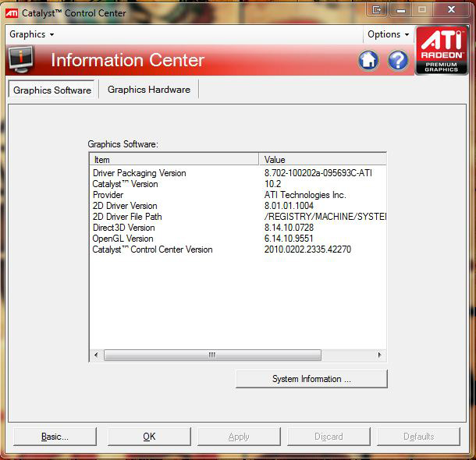This screenshot has height=460, width=476.
Task: Select the OpenGL Version row label
Action: click(x=123, y=239)
